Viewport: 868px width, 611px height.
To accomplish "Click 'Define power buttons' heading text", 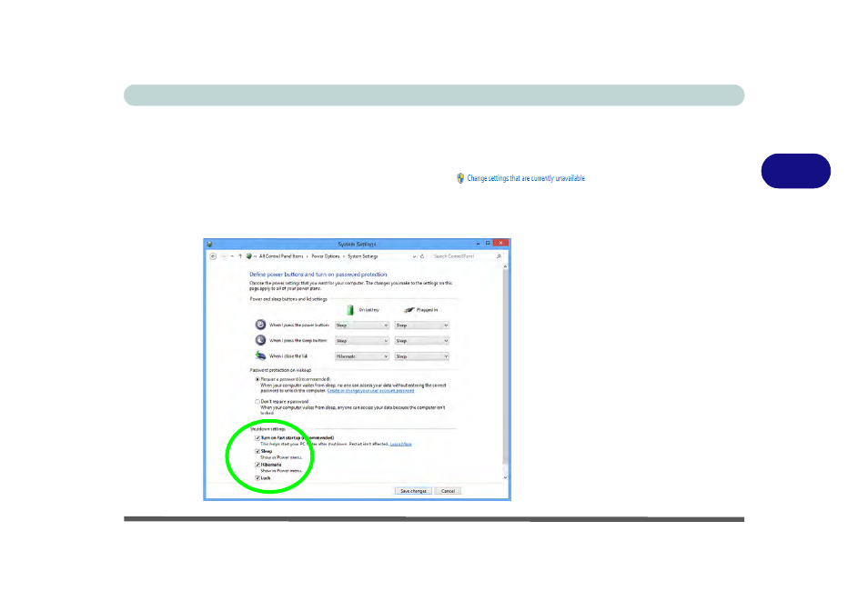I will (x=318, y=275).
